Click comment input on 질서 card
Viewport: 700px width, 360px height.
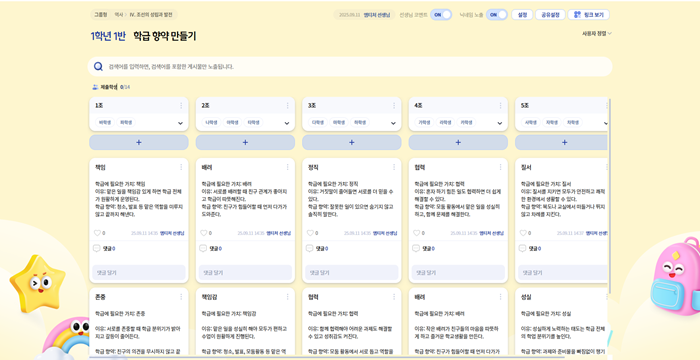tap(563, 272)
